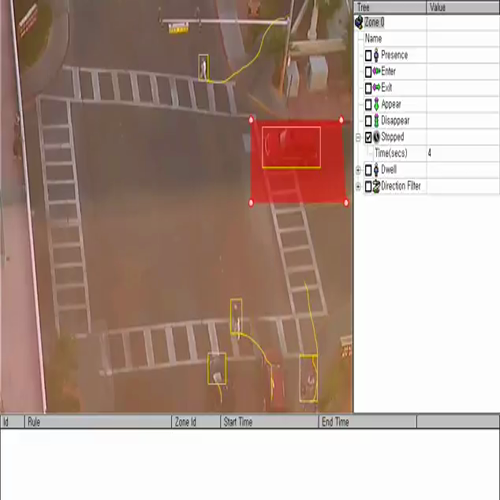Click the Id column header
500x500 pixels.
click(12, 422)
